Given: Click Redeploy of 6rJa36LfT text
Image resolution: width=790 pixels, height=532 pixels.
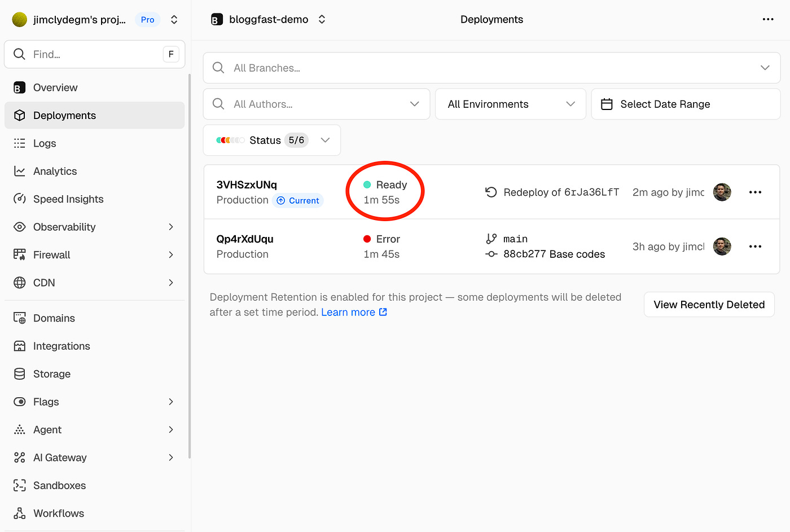Looking at the screenshot, I should point(561,192).
